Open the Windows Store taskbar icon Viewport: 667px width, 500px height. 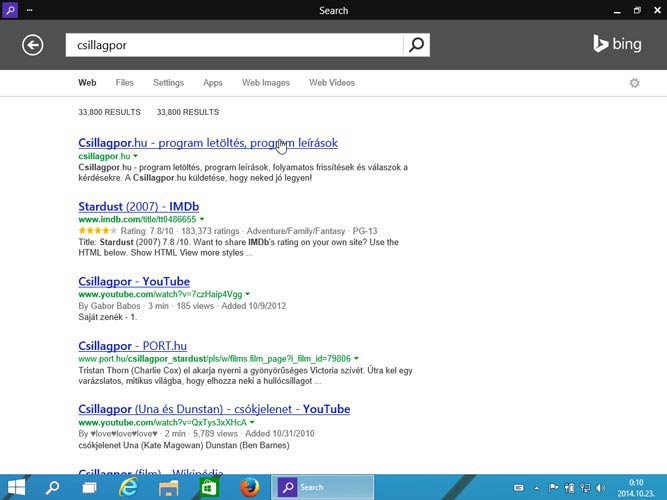click(x=209, y=488)
